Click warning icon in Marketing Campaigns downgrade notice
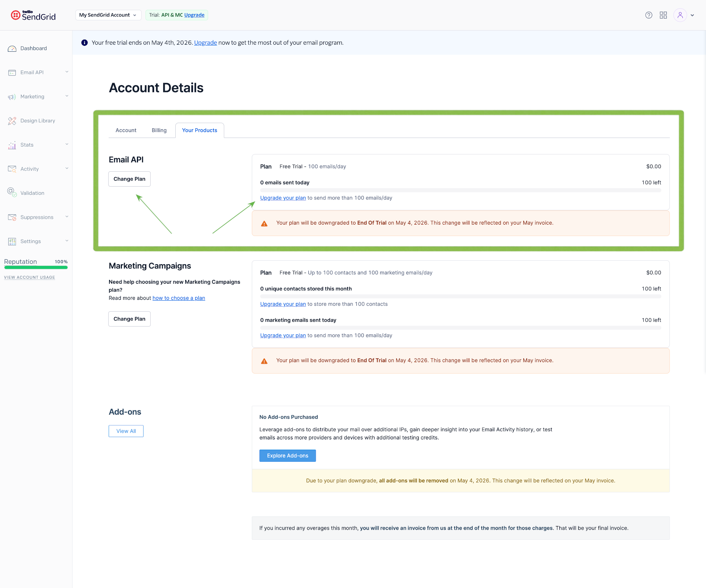The width and height of the screenshot is (706, 588). tap(264, 361)
